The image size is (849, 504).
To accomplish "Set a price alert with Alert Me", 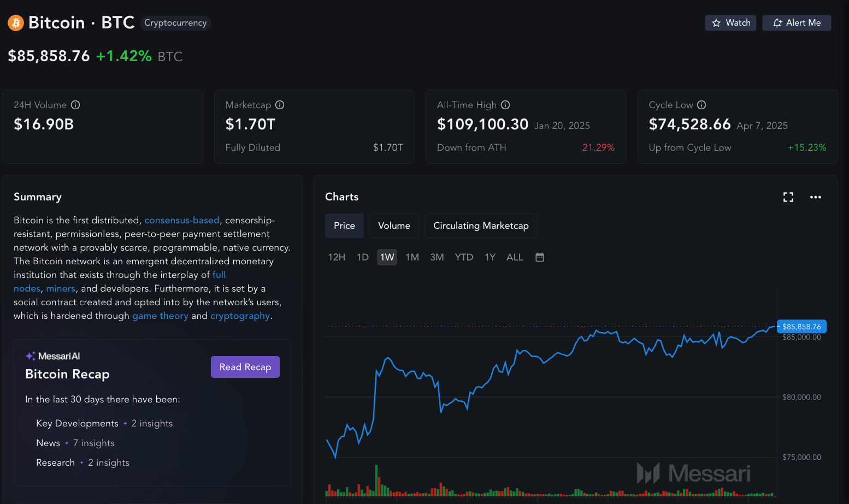I will 797,23.
